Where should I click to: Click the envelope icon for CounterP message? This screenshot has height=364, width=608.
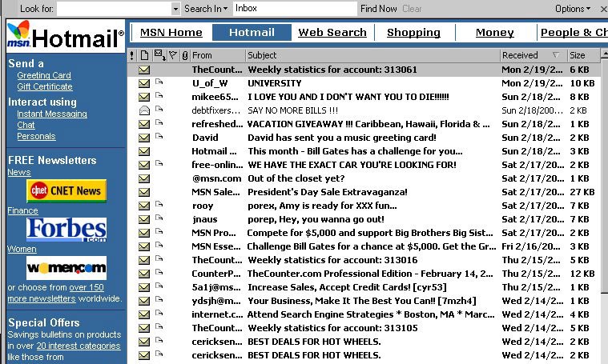[144, 274]
